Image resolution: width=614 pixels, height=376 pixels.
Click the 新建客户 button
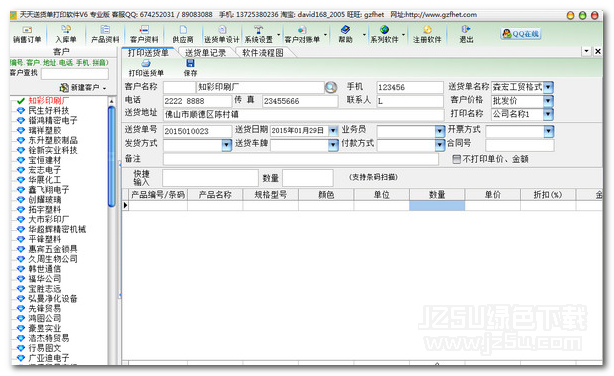click(83, 87)
